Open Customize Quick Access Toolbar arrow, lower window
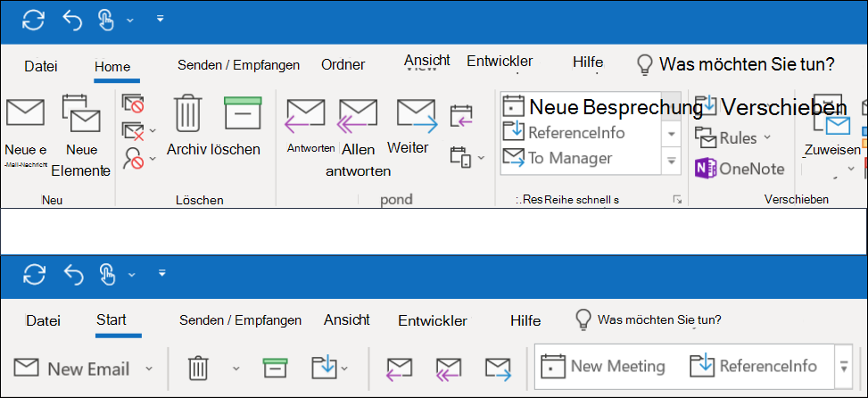The image size is (868, 398). (162, 272)
